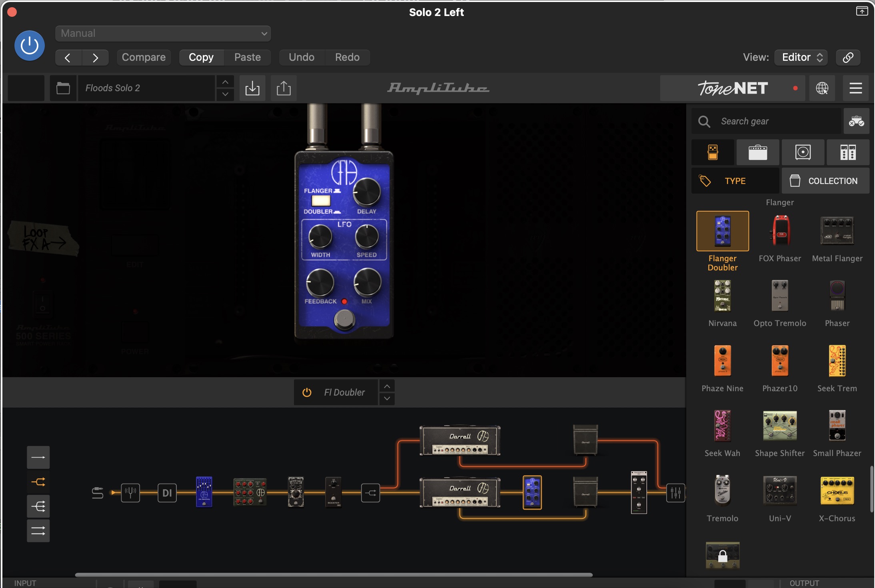The image size is (875, 588).
Task: Click the link chain icon
Action: 848,57
